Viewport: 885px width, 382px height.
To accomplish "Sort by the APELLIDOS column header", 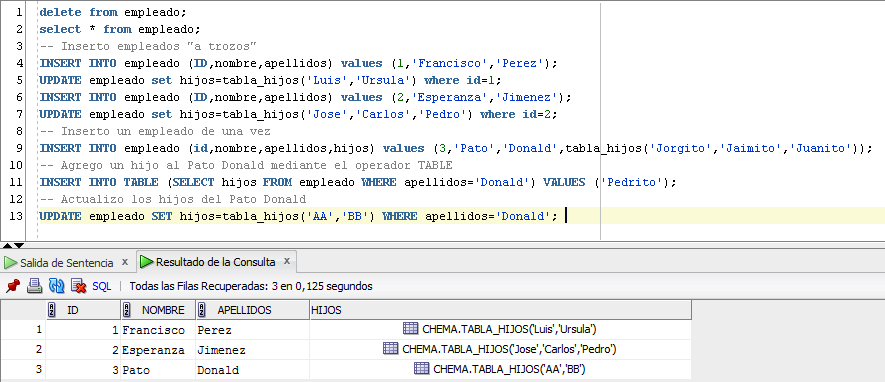I will [252, 310].
